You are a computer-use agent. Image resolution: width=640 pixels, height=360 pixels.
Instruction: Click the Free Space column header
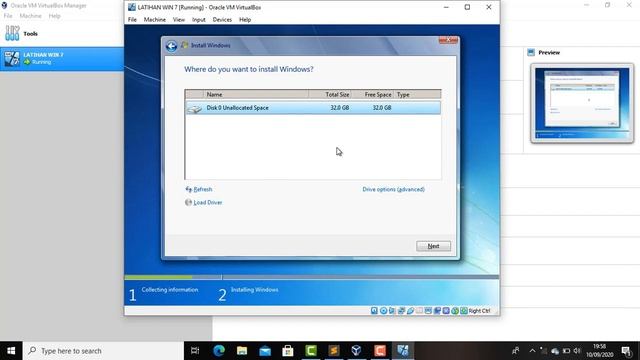coord(373,94)
